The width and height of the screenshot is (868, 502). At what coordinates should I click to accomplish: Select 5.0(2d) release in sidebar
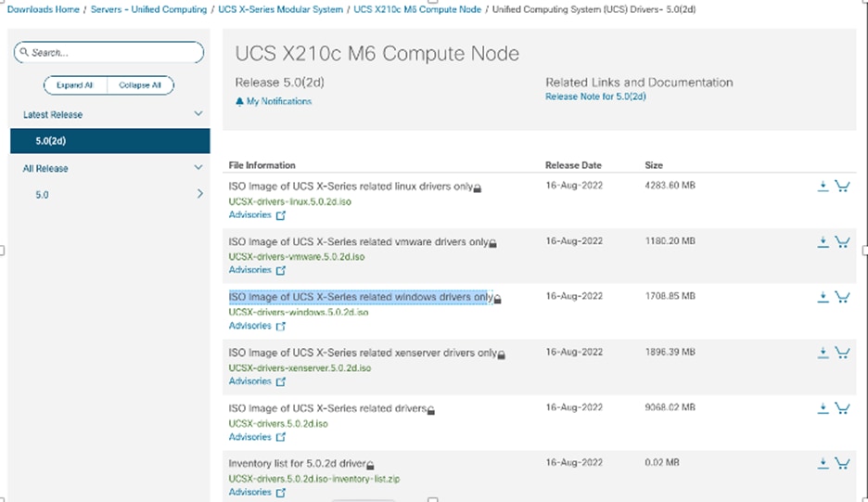(x=110, y=141)
